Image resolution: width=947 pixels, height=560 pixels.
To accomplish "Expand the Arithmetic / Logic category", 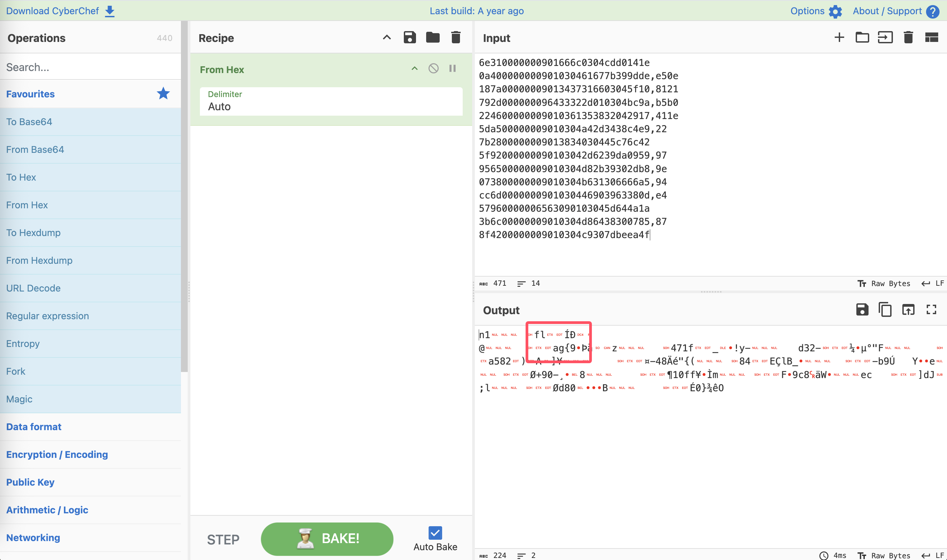I will click(x=91, y=510).
